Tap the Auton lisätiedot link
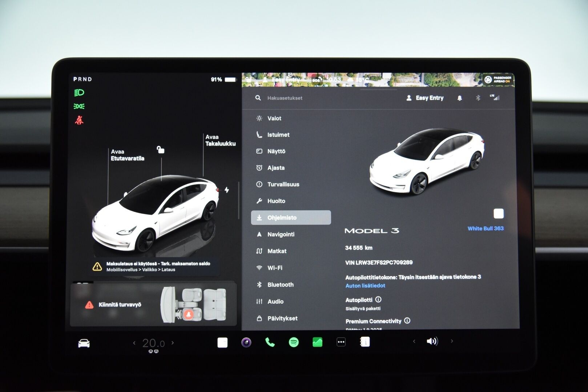This screenshot has width=588, height=392. (x=365, y=286)
